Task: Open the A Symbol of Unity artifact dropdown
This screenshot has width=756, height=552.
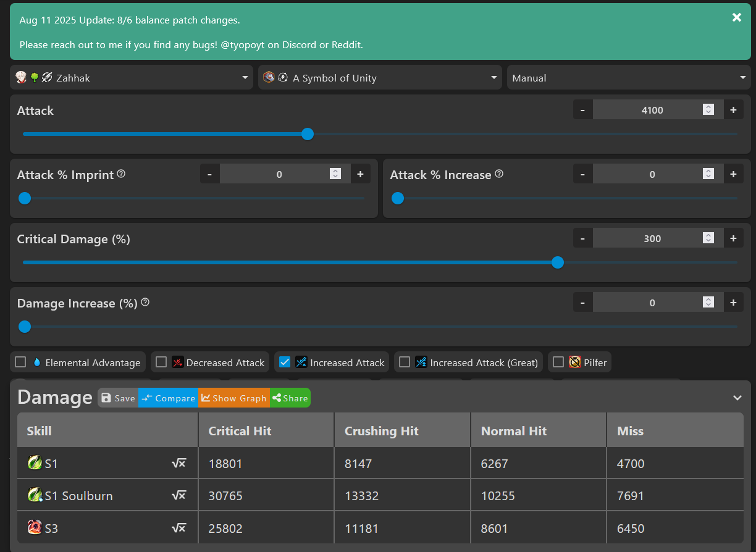Action: pos(379,78)
